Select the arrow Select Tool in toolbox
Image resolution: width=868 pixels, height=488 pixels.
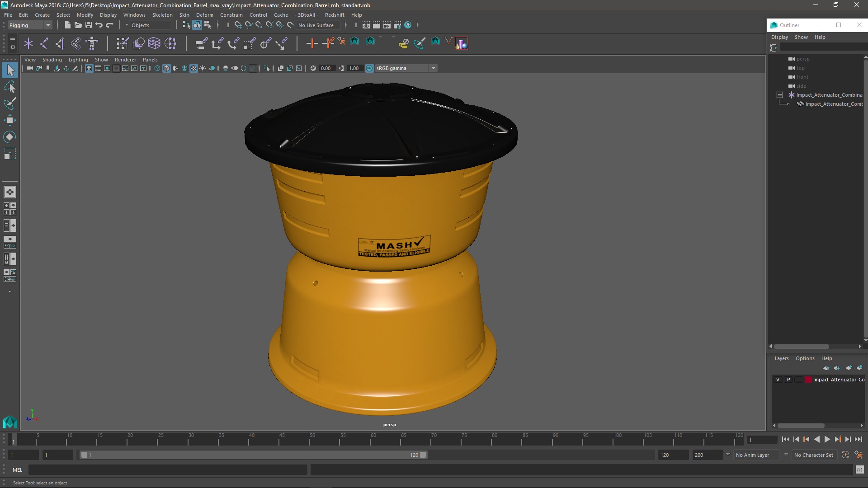click(10, 70)
